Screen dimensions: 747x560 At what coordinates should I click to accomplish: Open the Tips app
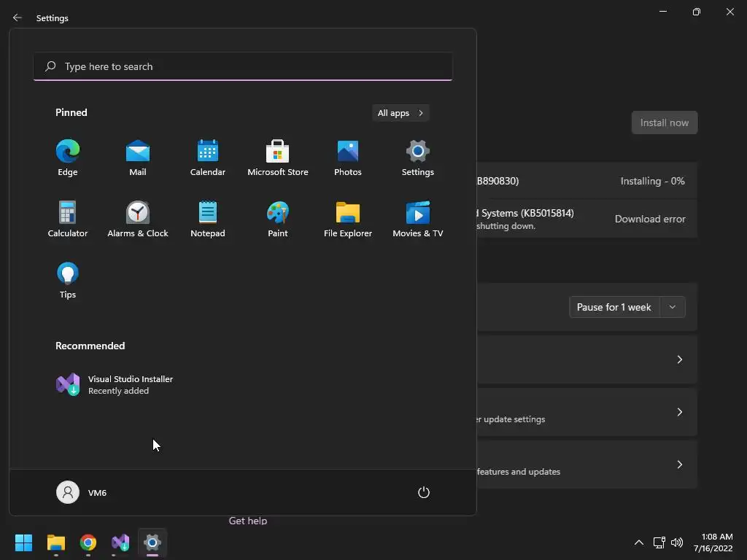[68, 281]
